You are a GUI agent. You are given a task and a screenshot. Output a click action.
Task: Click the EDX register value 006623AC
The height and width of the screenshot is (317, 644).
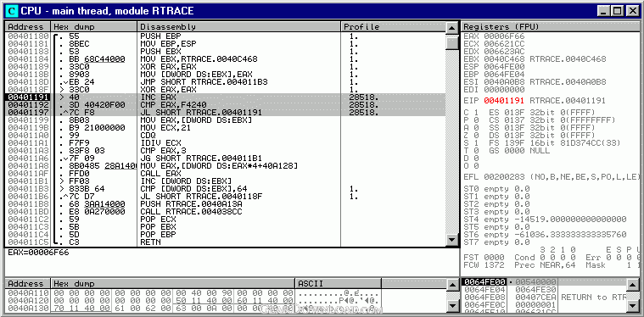(x=504, y=51)
